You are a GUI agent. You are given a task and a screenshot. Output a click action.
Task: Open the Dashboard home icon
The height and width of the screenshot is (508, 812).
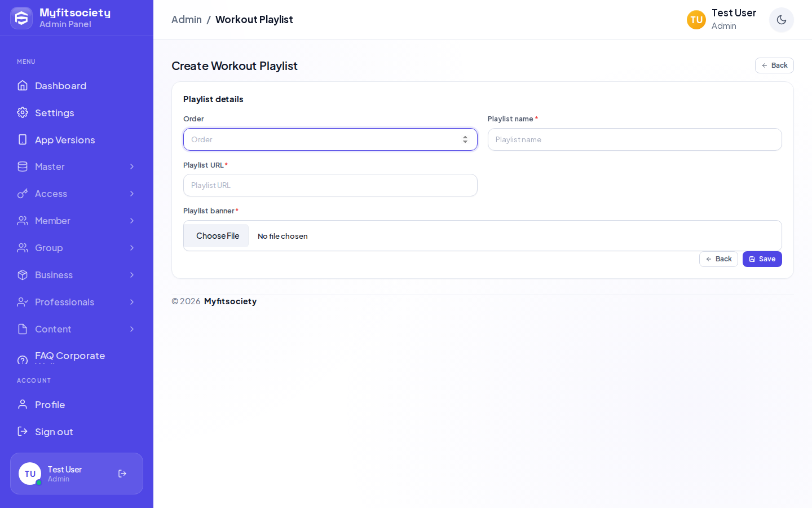[23, 85]
